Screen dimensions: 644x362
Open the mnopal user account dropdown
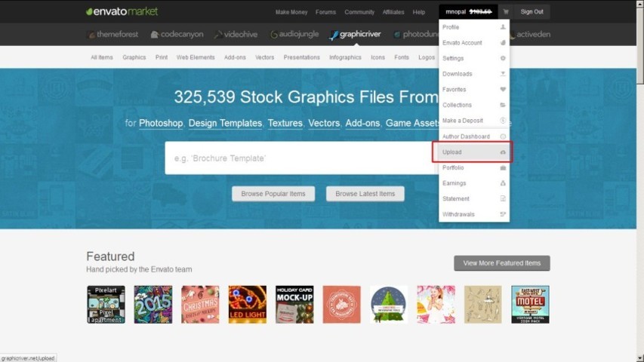pos(468,12)
